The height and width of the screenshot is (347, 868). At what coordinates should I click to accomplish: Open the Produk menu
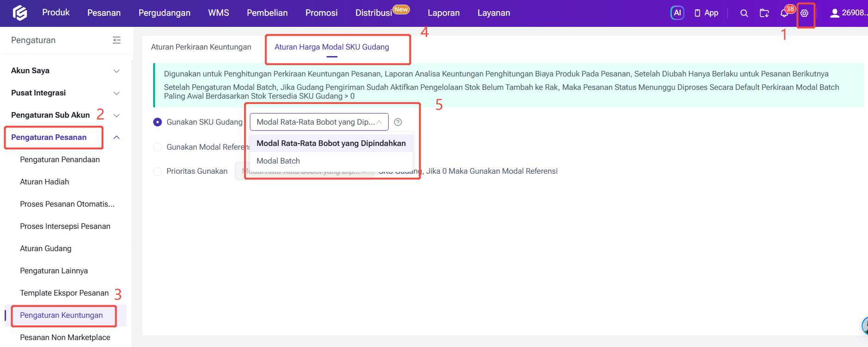[56, 13]
